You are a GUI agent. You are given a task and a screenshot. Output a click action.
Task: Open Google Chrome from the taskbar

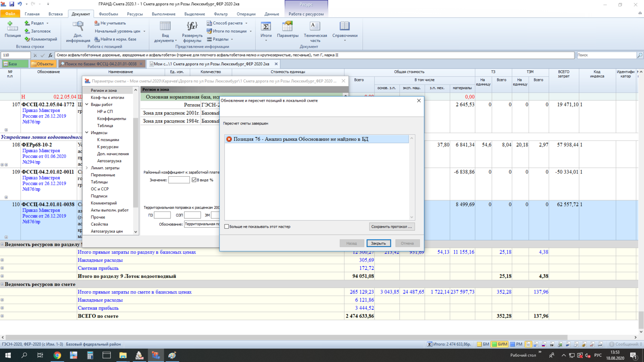click(57, 355)
